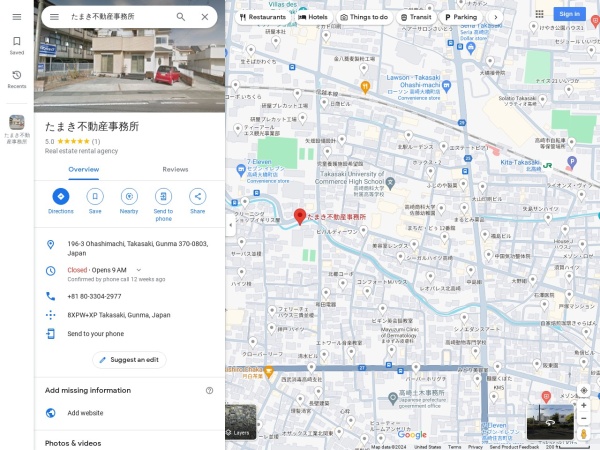Copy the address 196-3 Ohashimachi, Takasaki
This screenshot has width=600, height=450.
138,248
